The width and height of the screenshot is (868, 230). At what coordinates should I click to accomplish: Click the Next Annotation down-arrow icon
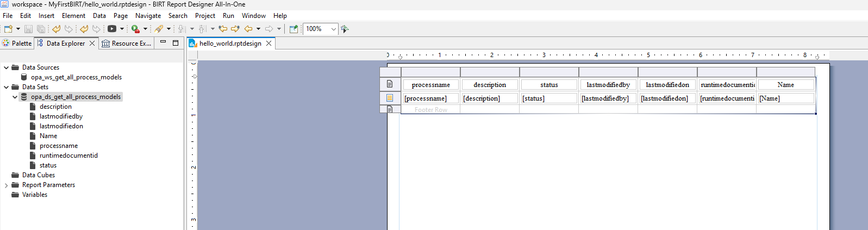[182, 29]
